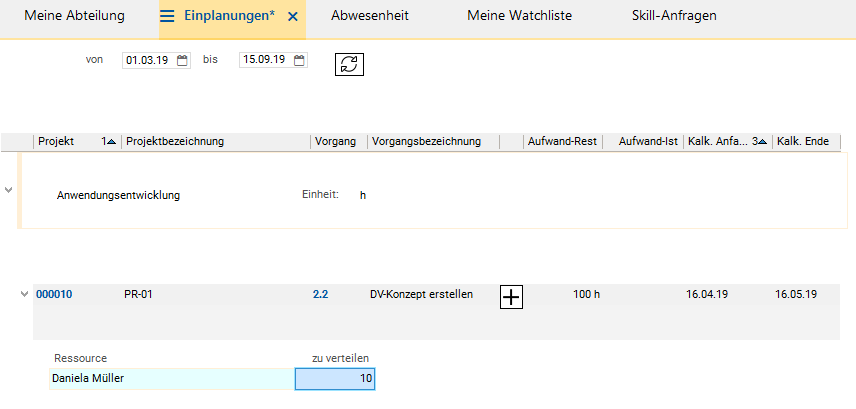Open calendar picker for bis date

point(299,60)
